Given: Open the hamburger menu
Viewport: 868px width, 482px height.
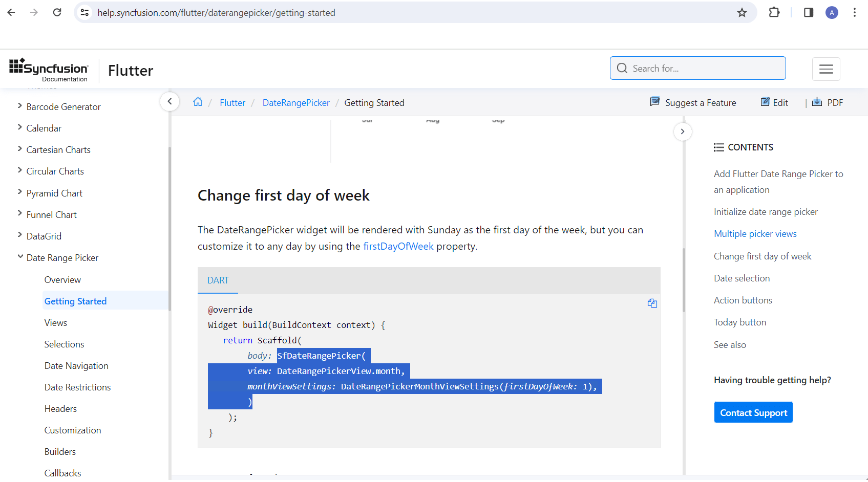Looking at the screenshot, I should 826,69.
